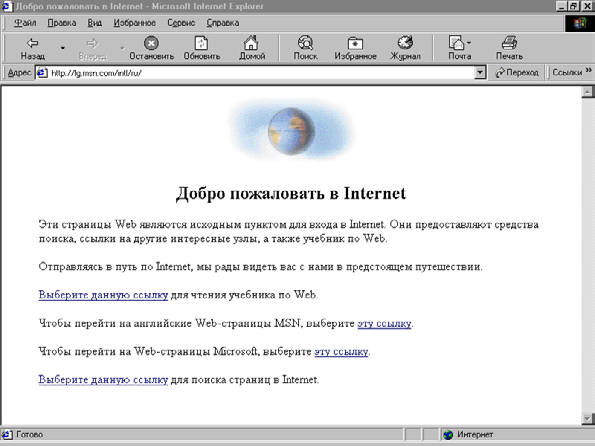Expand the Back button history dropdown arrow
This screenshot has width=595, height=446.
(63, 48)
